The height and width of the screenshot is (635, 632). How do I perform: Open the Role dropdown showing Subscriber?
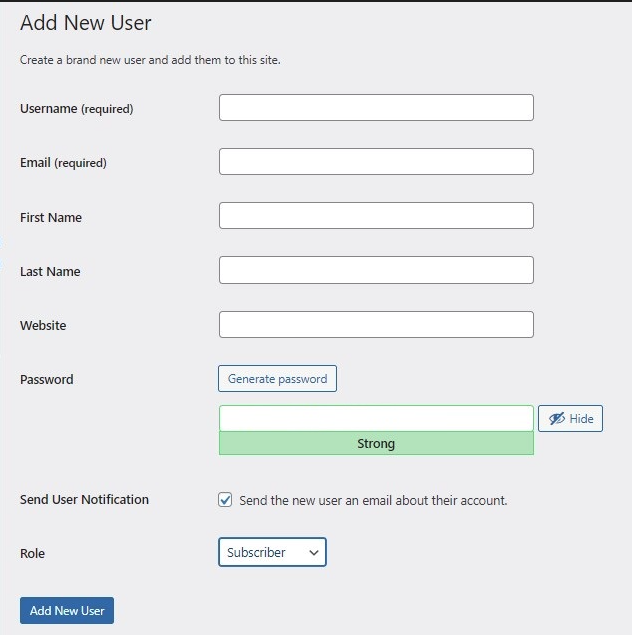(x=272, y=552)
